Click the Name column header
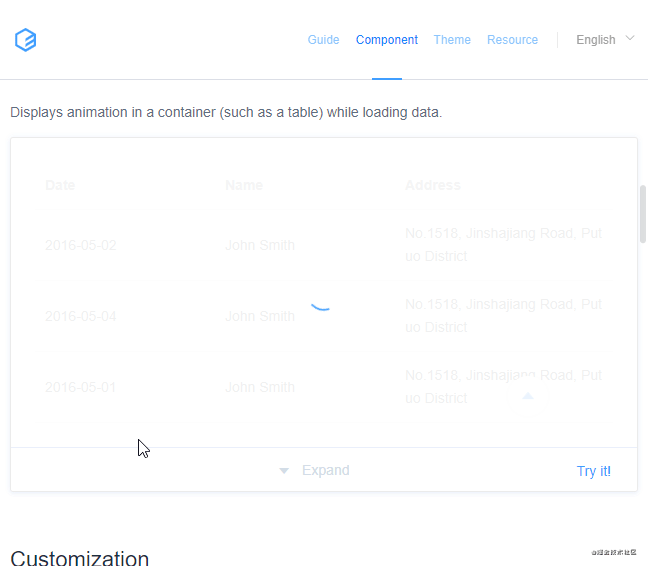Image resolution: width=648 pixels, height=566 pixels. click(244, 185)
